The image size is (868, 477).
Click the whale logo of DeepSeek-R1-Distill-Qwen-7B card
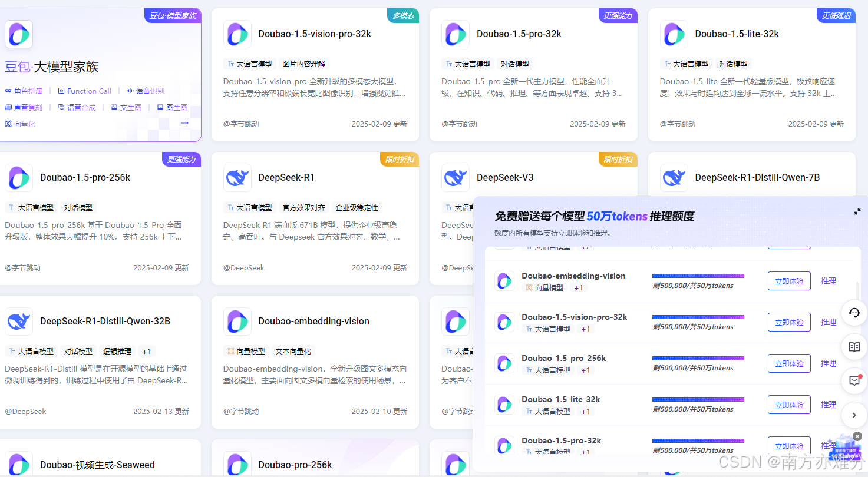pos(674,178)
